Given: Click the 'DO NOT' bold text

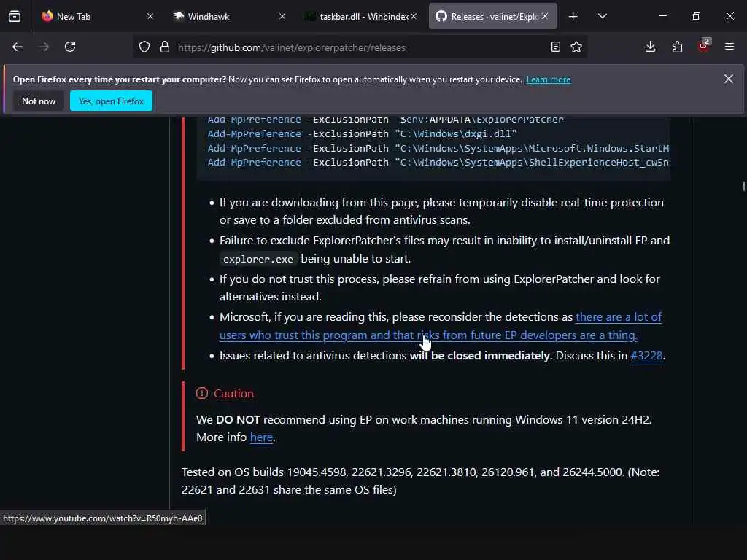Looking at the screenshot, I should 238,419.
